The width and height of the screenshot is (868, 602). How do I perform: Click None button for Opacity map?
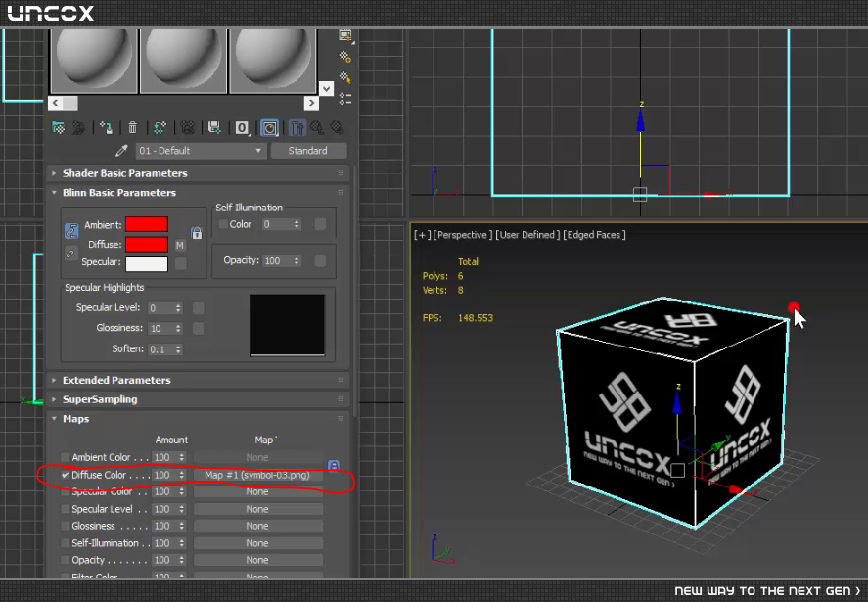pyautogui.click(x=257, y=561)
